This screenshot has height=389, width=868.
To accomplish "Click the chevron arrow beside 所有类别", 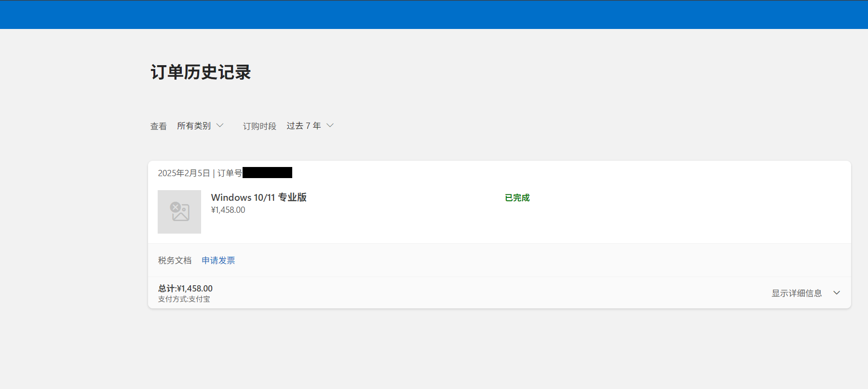I will (220, 125).
